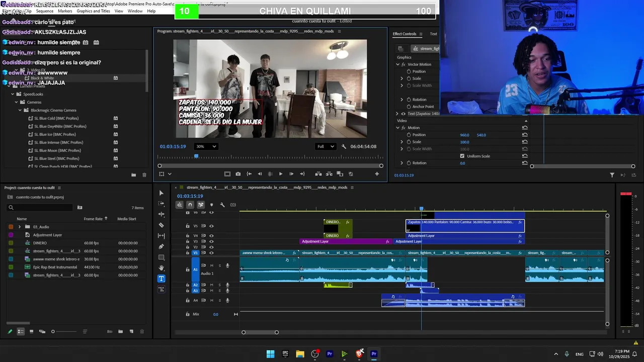Toggle Insert sequences as nests button
Screen dimensions: 644x362
coord(179,205)
